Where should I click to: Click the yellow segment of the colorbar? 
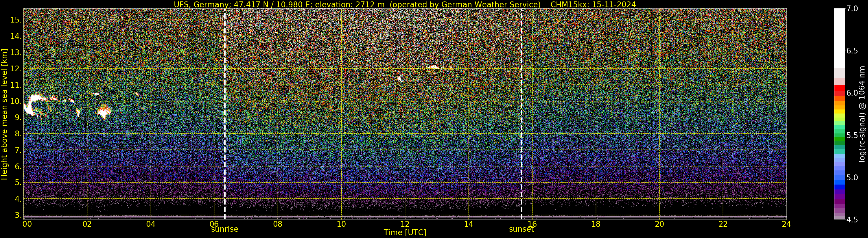coord(839,111)
